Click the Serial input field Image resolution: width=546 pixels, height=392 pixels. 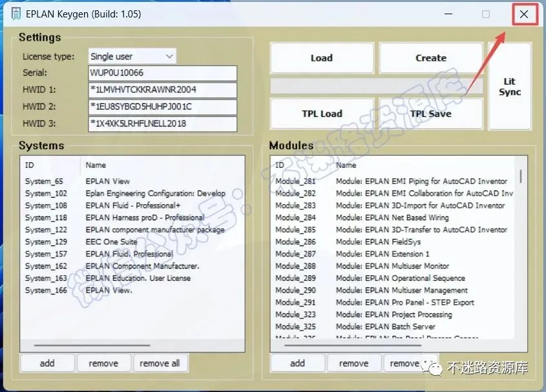[163, 73]
